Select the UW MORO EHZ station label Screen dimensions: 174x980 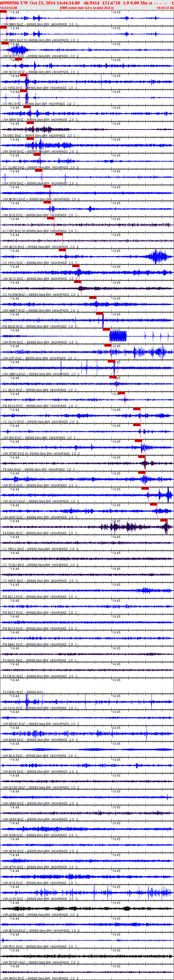[x=41, y=199]
